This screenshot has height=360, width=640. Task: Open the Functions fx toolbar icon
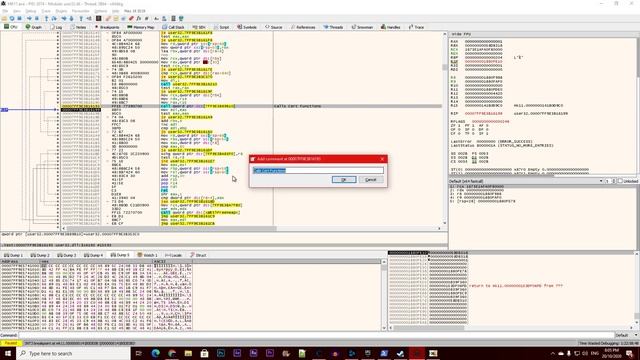pos(139,18)
